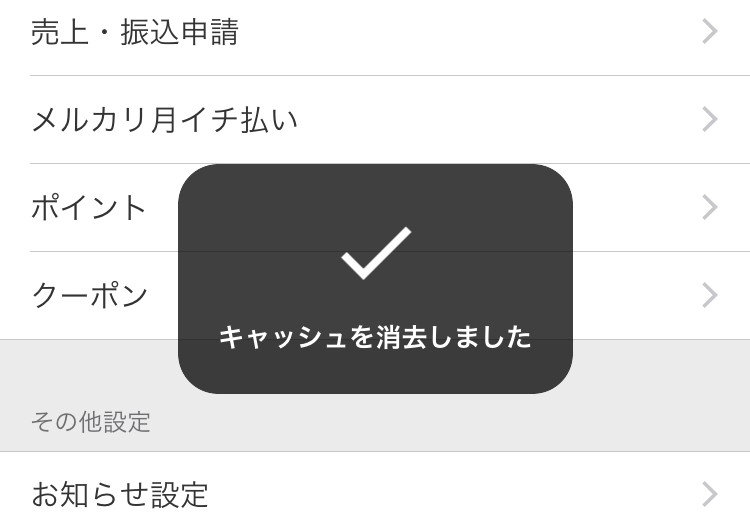
Task: Click the chevron on the ポイント row
Action: [x=710, y=207]
